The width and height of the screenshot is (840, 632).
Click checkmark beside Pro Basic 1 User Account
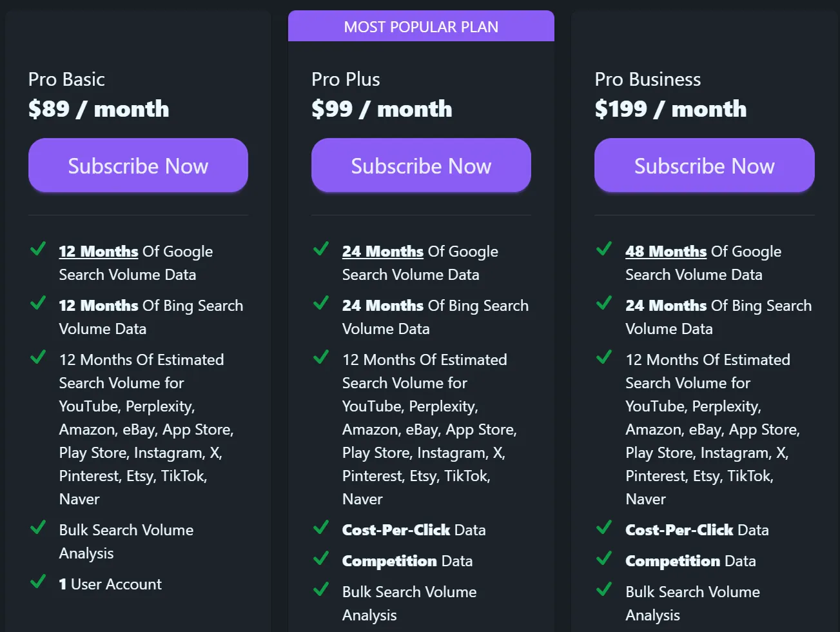click(38, 582)
